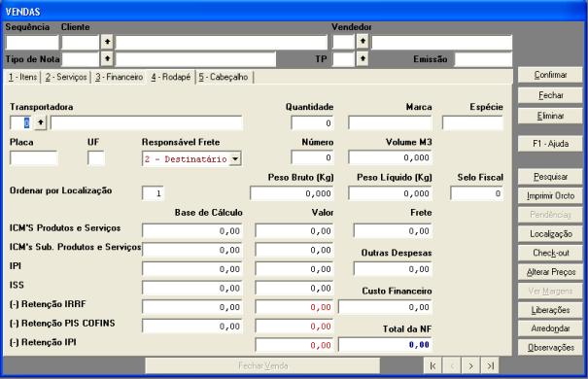Focus the Cliente name field

point(222,42)
